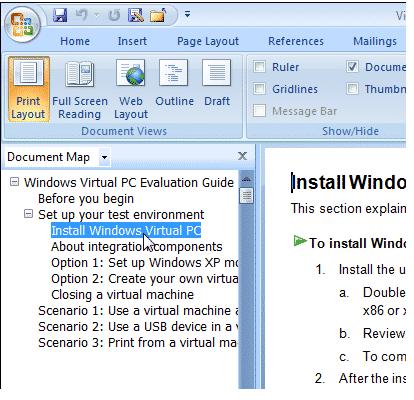
Task: Switch to the Home ribbon tab
Action: [75, 41]
